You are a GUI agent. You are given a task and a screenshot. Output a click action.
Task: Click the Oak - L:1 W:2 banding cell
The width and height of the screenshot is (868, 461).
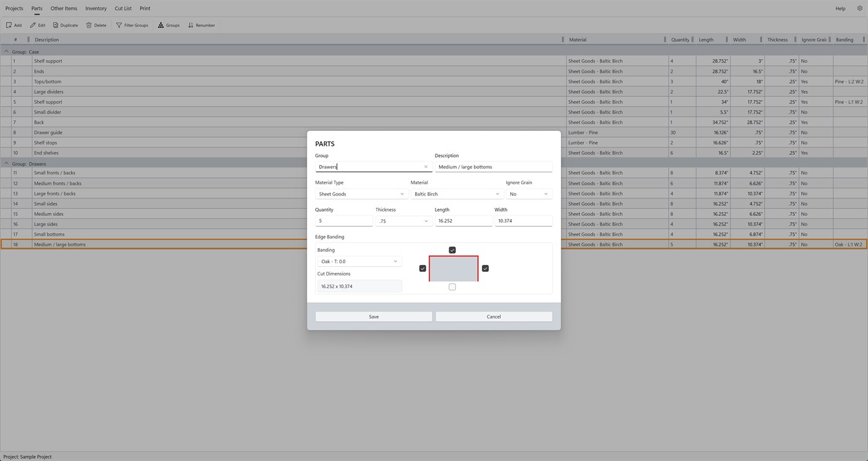(849, 244)
